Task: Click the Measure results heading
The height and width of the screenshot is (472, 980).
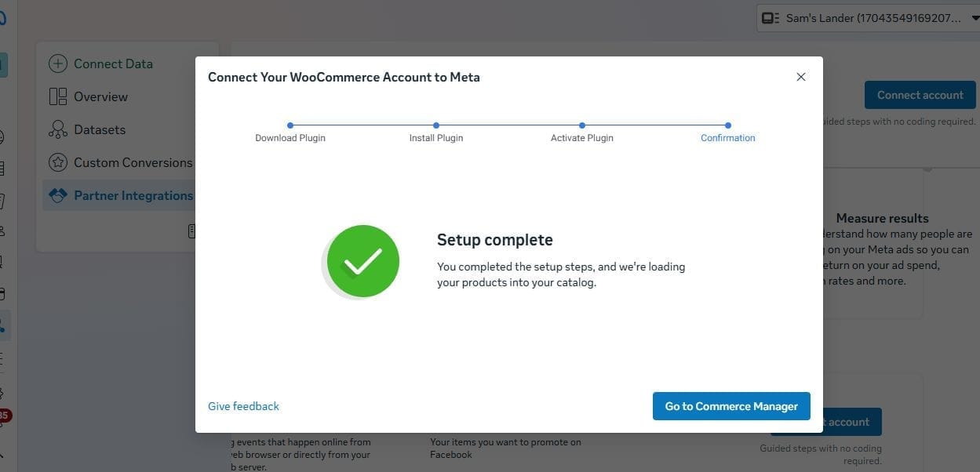Action: (x=882, y=218)
